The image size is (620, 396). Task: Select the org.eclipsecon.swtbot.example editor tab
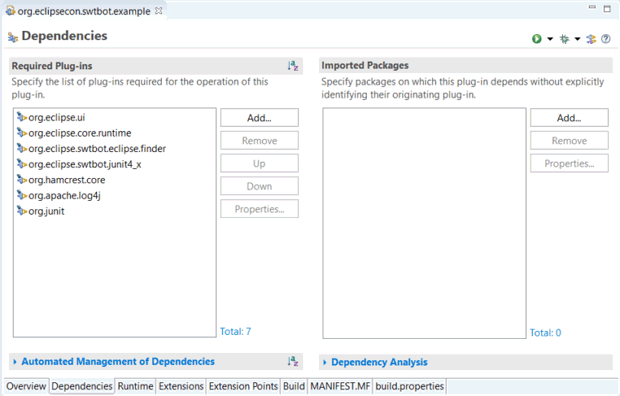tap(83, 11)
